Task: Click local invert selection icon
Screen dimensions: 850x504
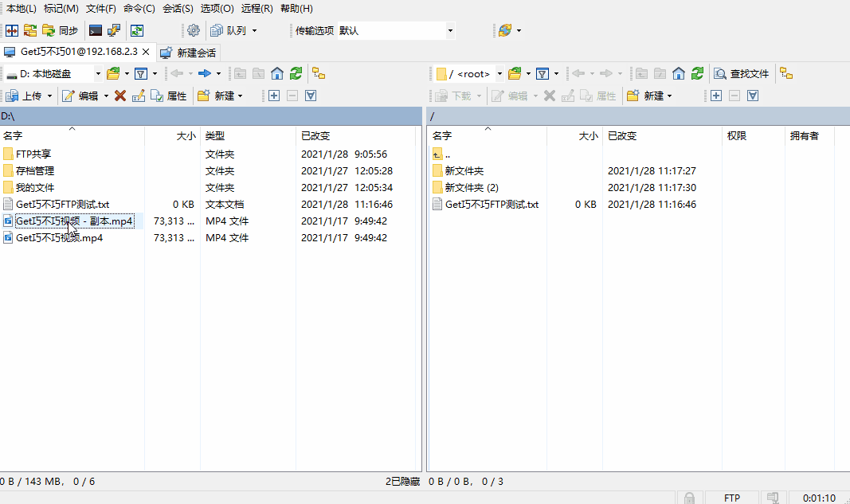Action: click(x=311, y=96)
